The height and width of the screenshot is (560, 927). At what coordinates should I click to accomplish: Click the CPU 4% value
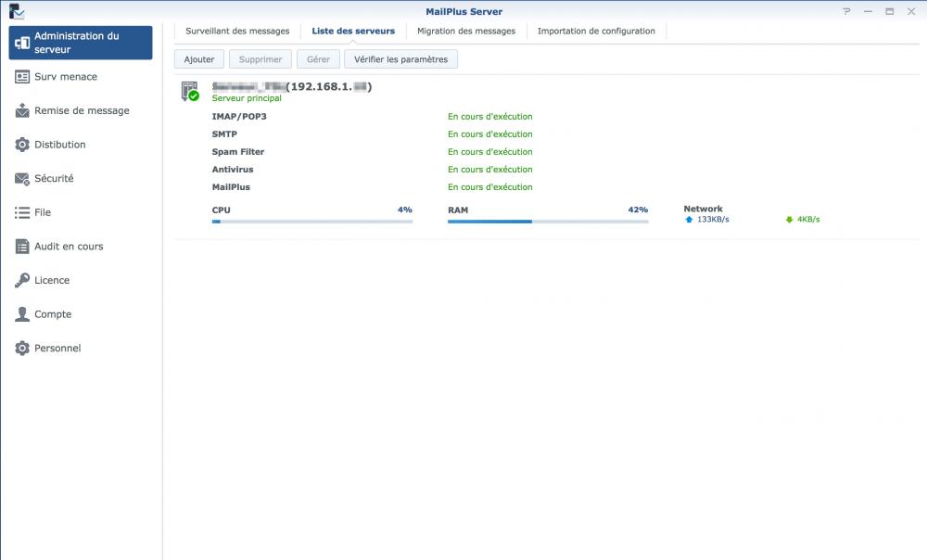(405, 210)
